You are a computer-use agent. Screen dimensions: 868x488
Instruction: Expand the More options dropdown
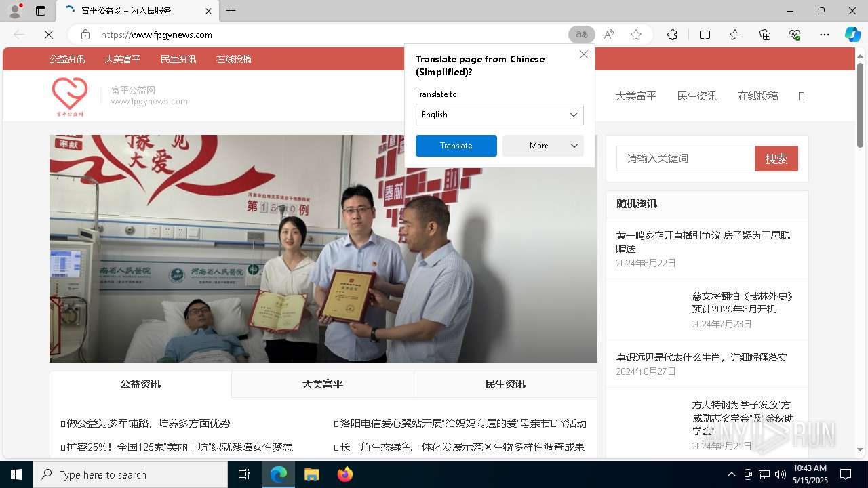click(543, 146)
